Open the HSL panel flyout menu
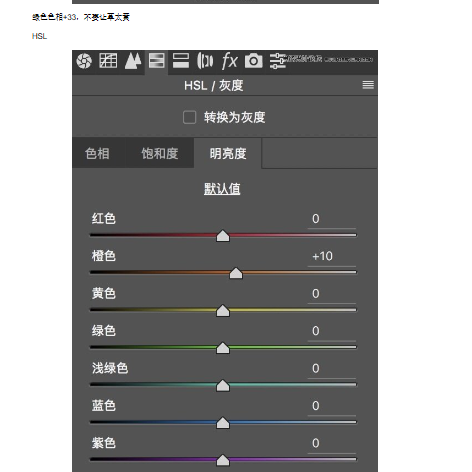The height and width of the screenshot is (472, 472). (368, 85)
